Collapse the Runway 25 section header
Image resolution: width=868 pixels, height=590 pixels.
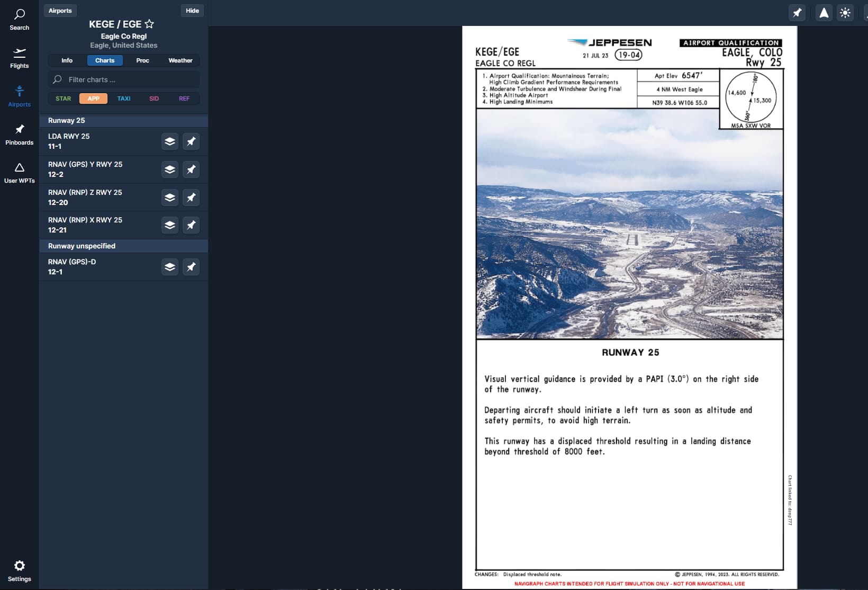(x=124, y=121)
